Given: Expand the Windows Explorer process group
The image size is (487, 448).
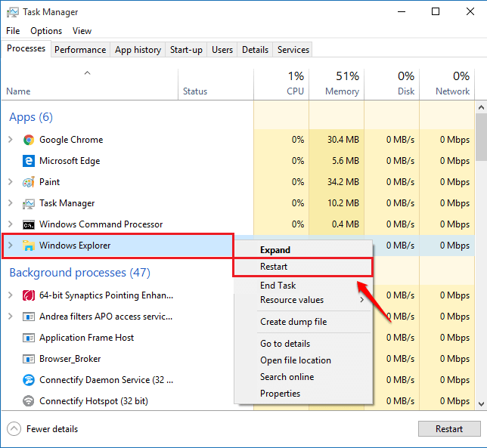Looking at the screenshot, I should 11,246.
